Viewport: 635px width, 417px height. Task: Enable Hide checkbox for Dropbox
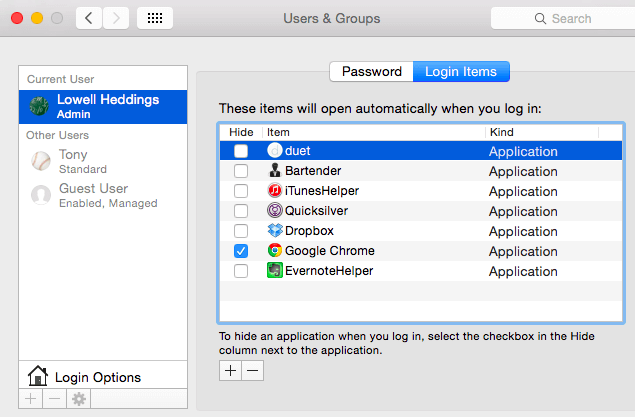click(x=240, y=231)
